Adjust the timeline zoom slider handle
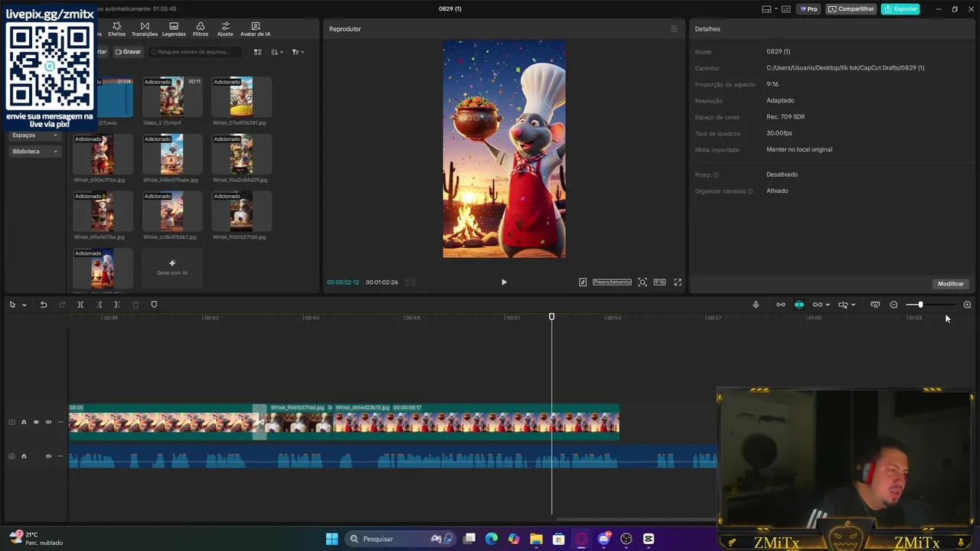 [x=920, y=305]
